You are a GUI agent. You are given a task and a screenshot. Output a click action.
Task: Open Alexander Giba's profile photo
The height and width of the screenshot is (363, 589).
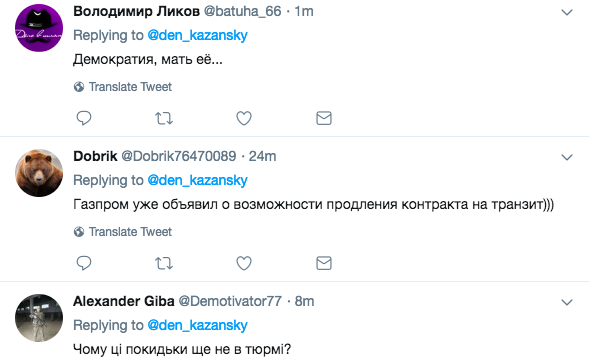pos(39,318)
